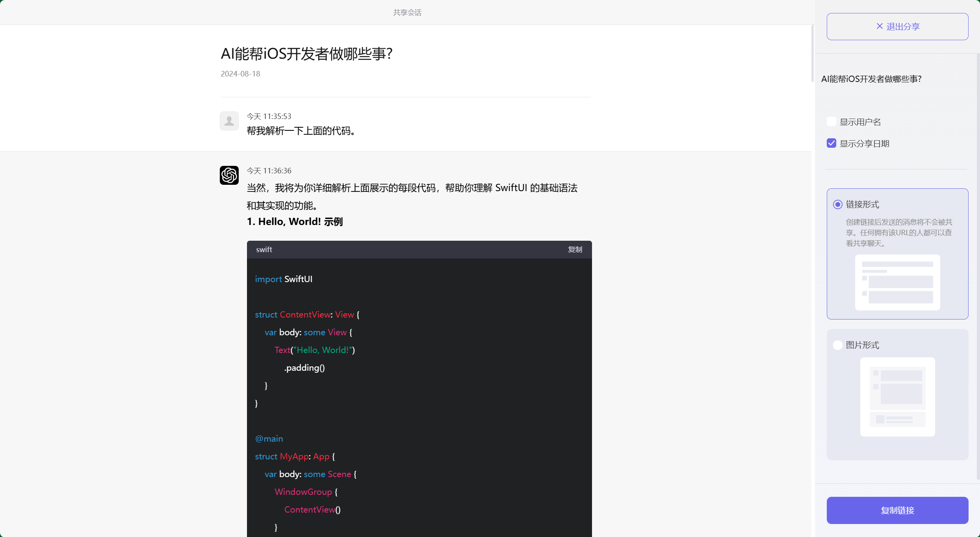Click the scrollbar on the right of the conversation
980x537 pixels.
tap(812, 53)
